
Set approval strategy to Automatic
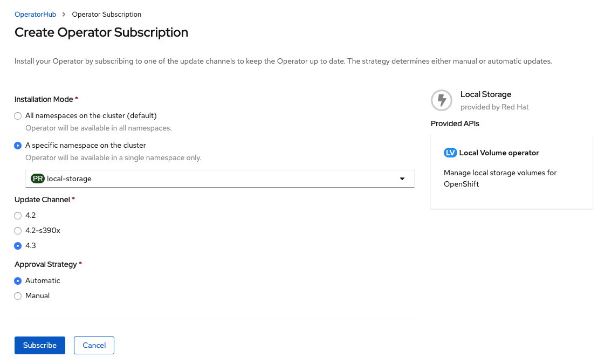(x=18, y=281)
